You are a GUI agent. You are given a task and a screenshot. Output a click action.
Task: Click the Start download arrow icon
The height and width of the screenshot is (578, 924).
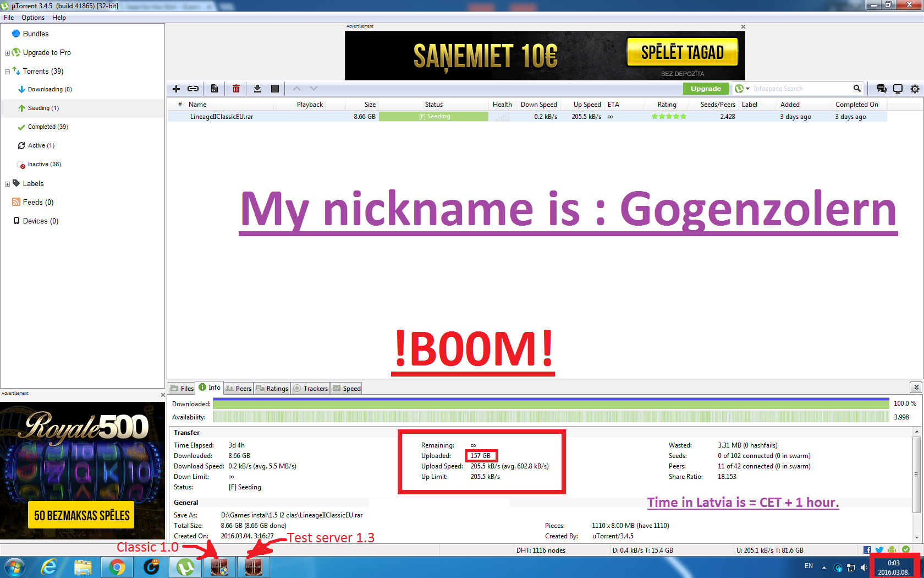(257, 89)
